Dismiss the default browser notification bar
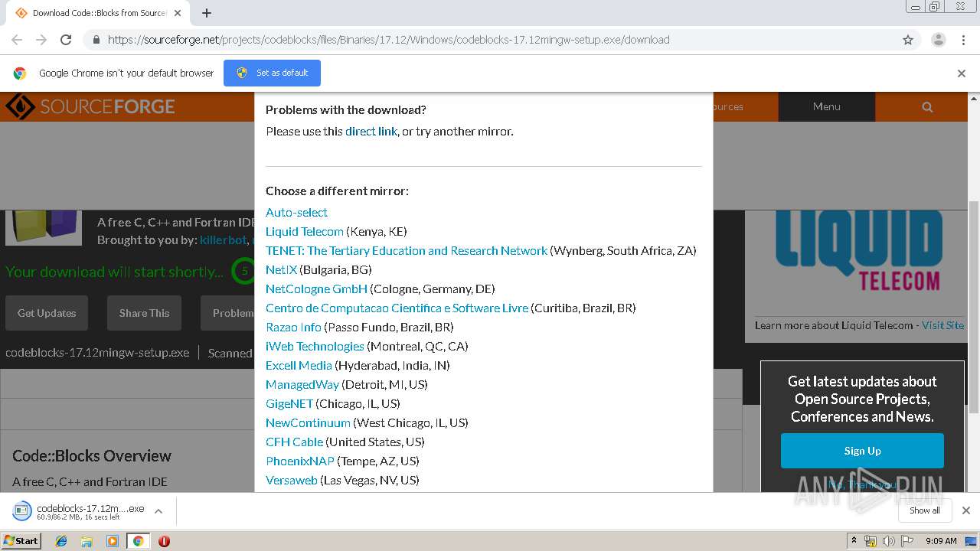The image size is (980, 551). pos(962,73)
